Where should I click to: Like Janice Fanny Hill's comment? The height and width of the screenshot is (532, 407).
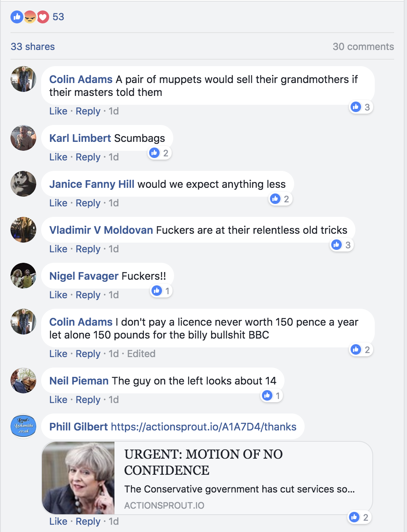58,203
